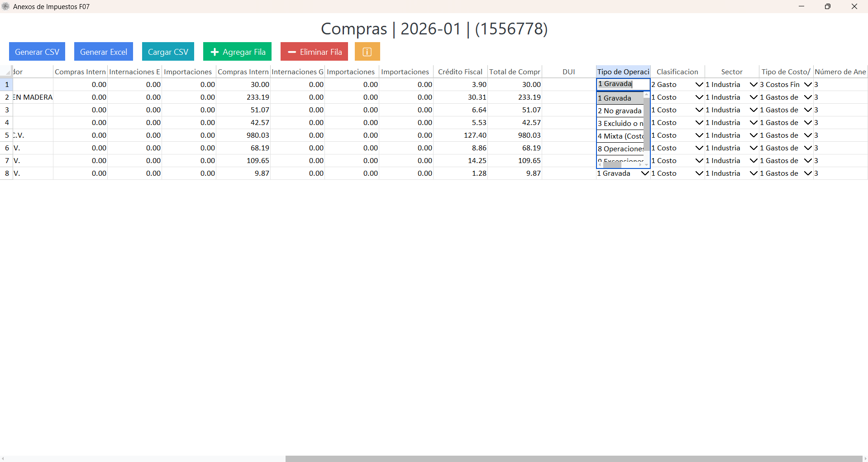The image size is (868, 462).
Task: Click Compras Intern cell 51.07
Action: (243, 110)
